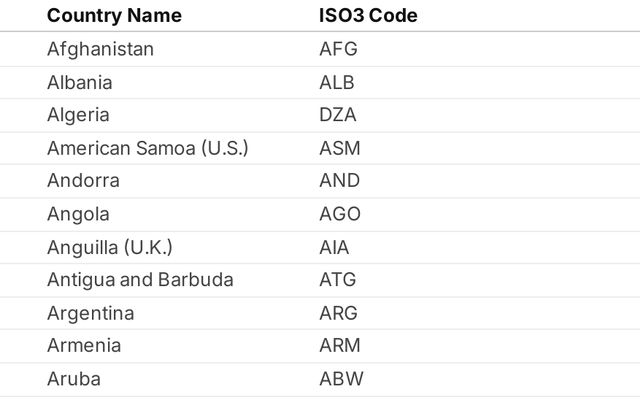
Task: Select American Samoa (U.S.) entry
Action: [x=147, y=148]
